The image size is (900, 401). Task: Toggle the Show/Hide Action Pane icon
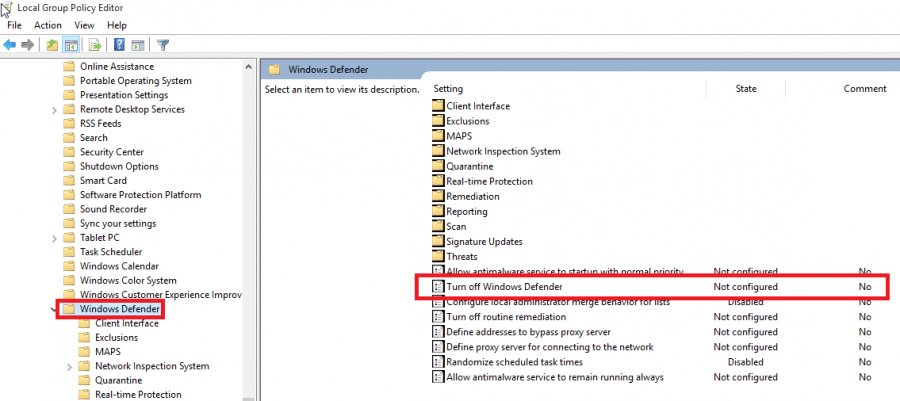click(x=138, y=45)
